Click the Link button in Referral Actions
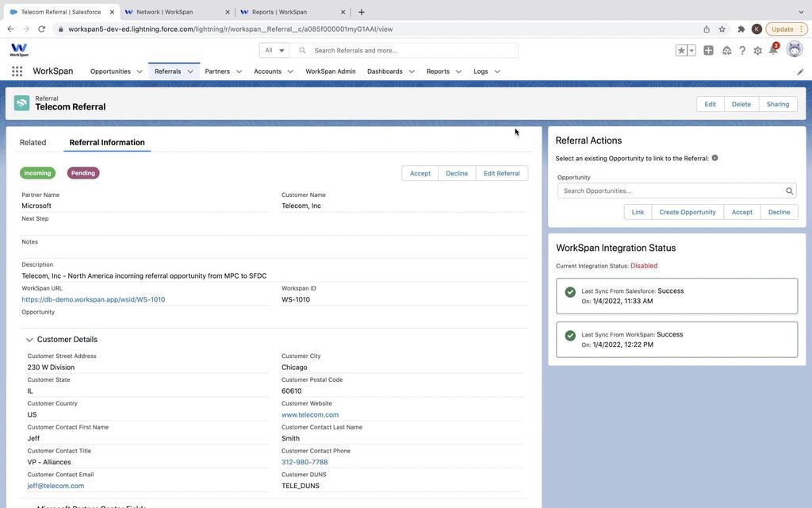Screen dimensions: 812x508 pos(638,212)
